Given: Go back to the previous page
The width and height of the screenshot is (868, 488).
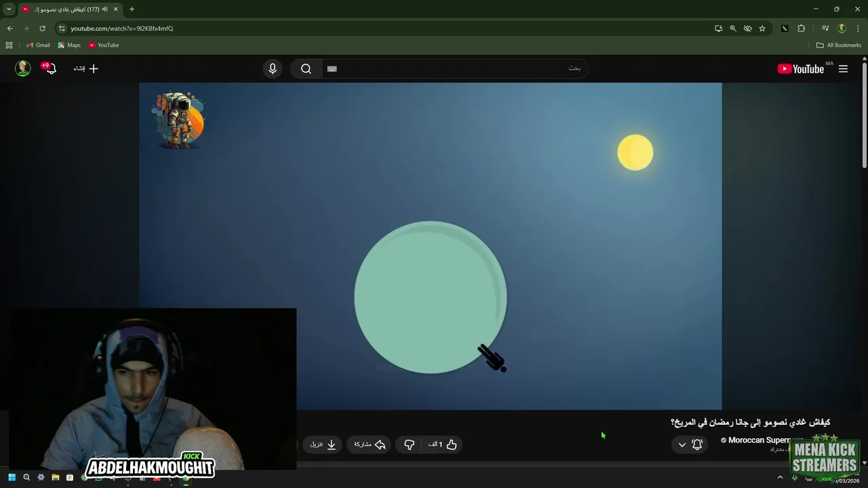Looking at the screenshot, I should point(9,28).
